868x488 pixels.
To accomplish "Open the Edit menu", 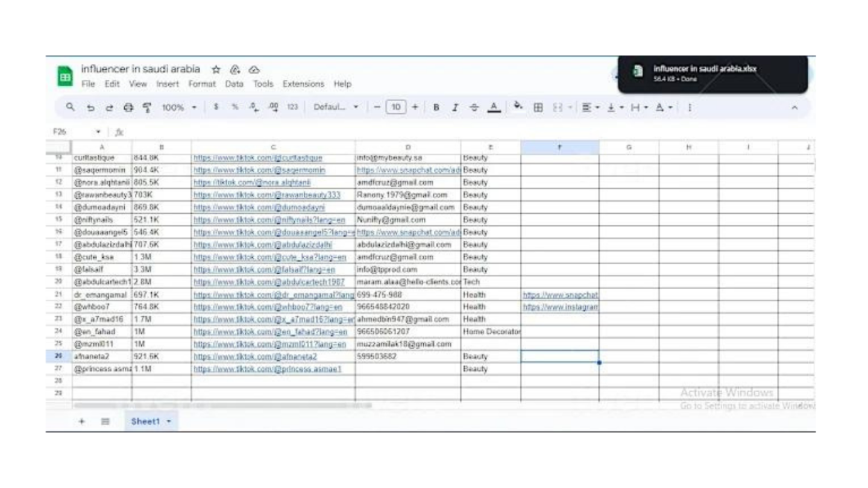I will click(x=112, y=84).
